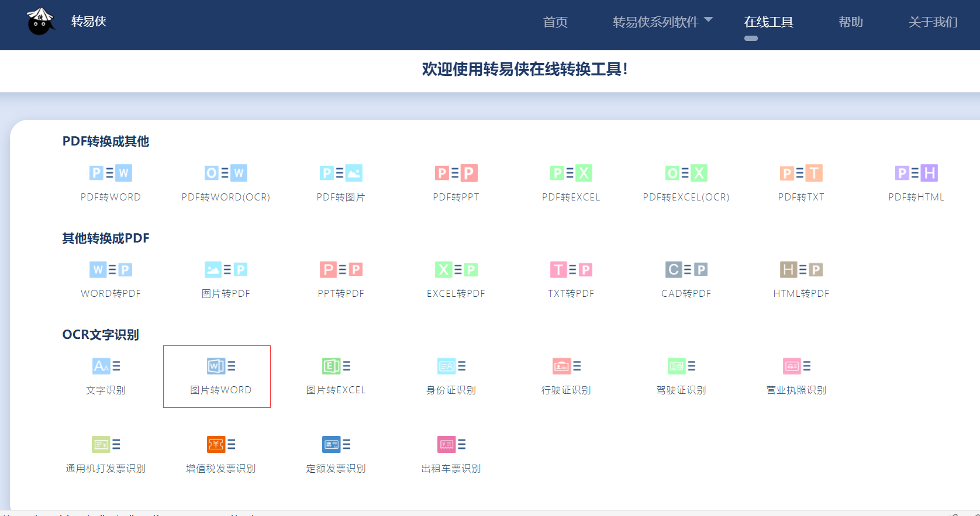Open the 图片转PDF tool icon

pos(226,269)
